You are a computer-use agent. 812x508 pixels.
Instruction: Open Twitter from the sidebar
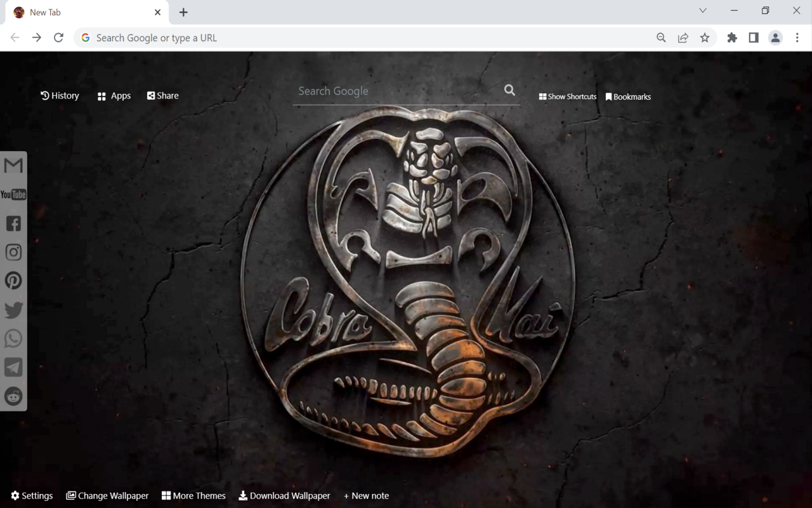pyautogui.click(x=13, y=310)
